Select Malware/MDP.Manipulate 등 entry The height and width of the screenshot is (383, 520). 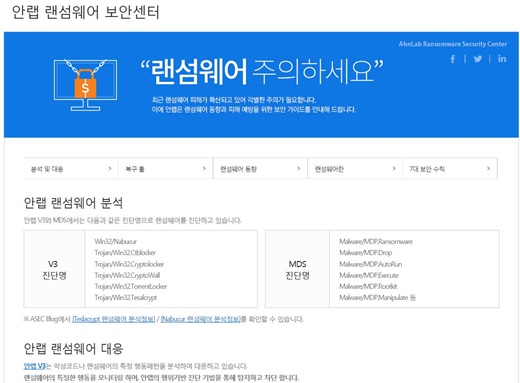[377, 297]
